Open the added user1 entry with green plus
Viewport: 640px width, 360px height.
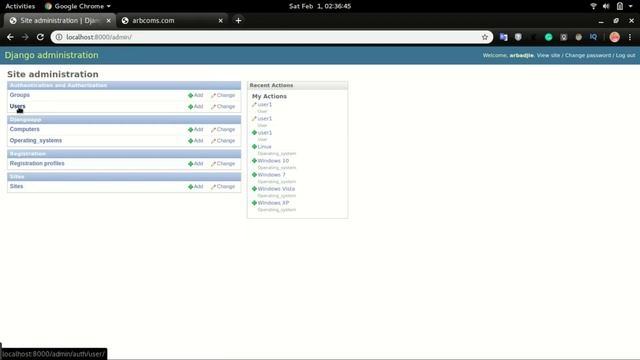[x=264, y=133]
